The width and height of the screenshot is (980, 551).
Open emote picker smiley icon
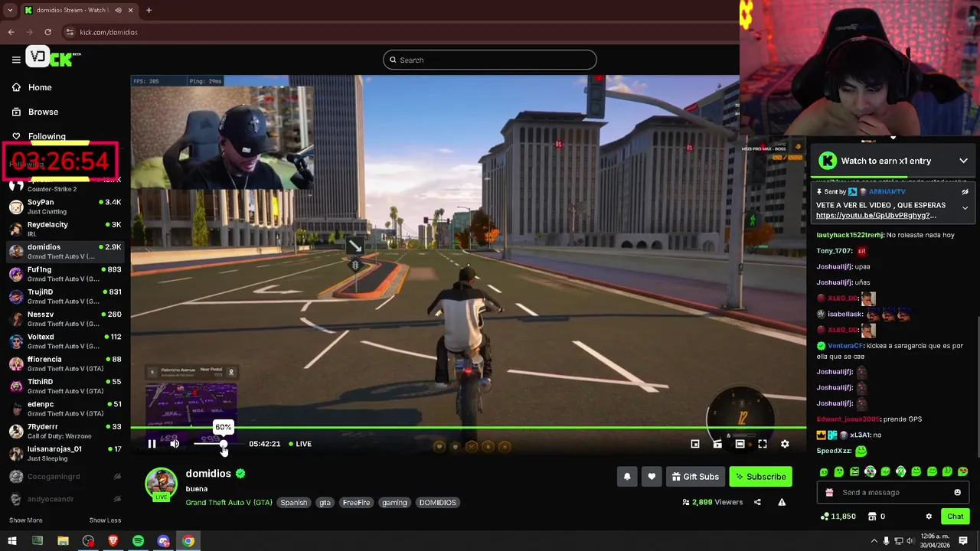[x=957, y=493]
